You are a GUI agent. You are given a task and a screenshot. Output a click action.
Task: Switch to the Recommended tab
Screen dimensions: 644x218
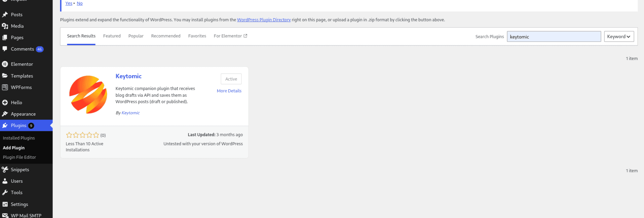pos(166,36)
